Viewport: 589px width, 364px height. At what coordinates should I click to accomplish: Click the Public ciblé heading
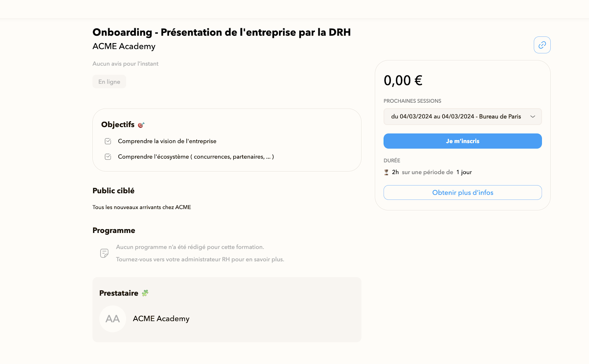click(113, 191)
